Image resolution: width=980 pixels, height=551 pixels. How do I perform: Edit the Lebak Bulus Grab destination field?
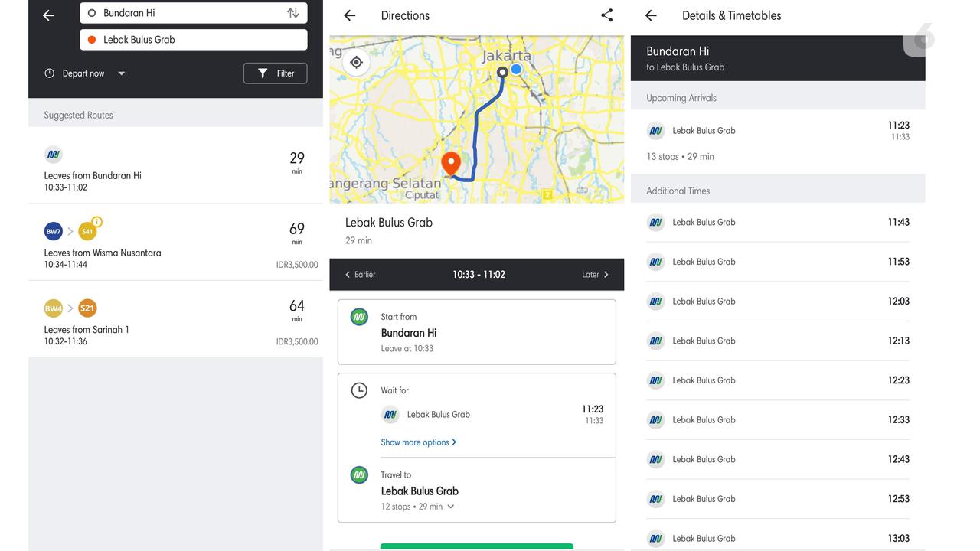point(193,40)
